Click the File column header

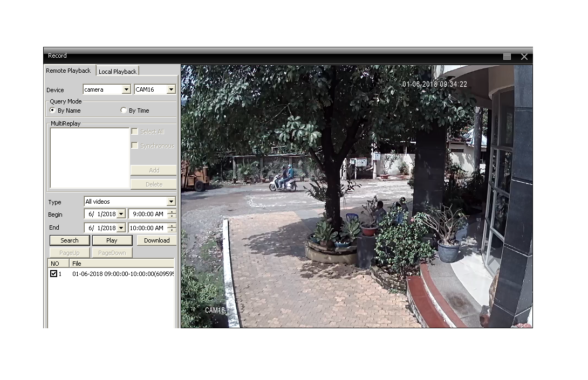pyautogui.click(x=121, y=264)
